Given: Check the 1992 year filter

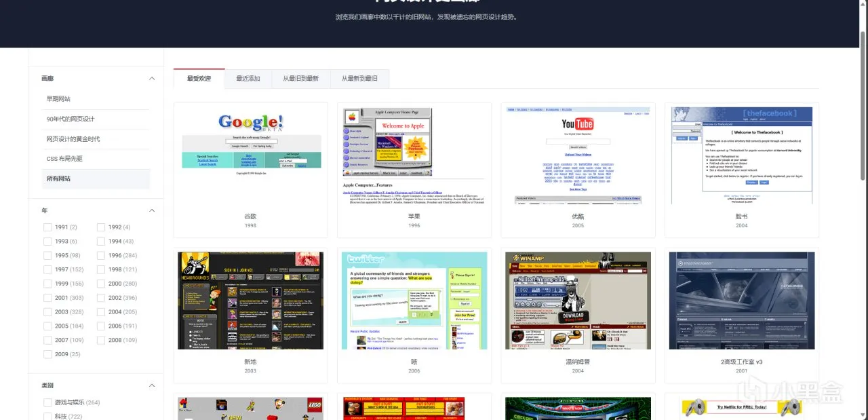Looking at the screenshot, I should click(x=101, y=227).
